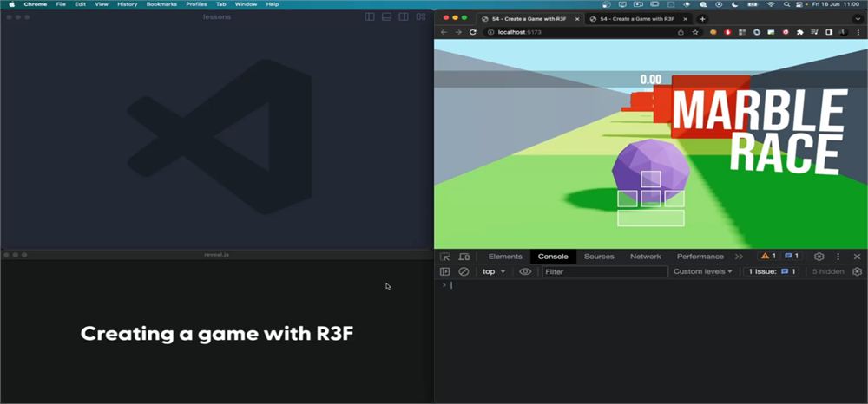
Task: Open the Profiles menu in menu bar
Action: (196, 4)
